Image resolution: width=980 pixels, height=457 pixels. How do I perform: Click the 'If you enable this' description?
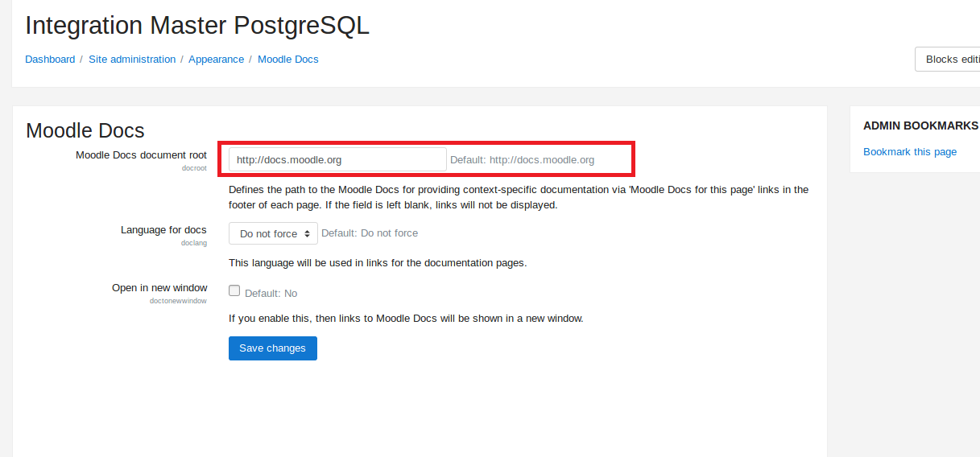(x=406, y=319)
